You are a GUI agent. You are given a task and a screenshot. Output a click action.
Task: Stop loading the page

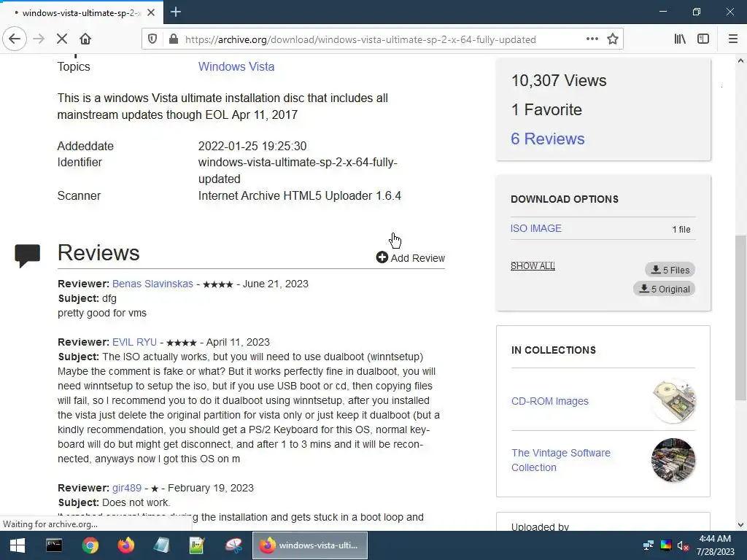[62, 39]
